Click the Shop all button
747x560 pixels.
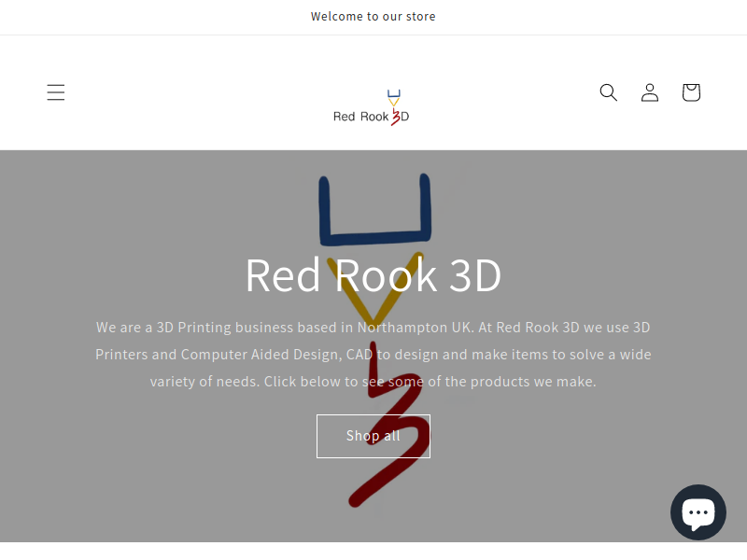[373, 436]
